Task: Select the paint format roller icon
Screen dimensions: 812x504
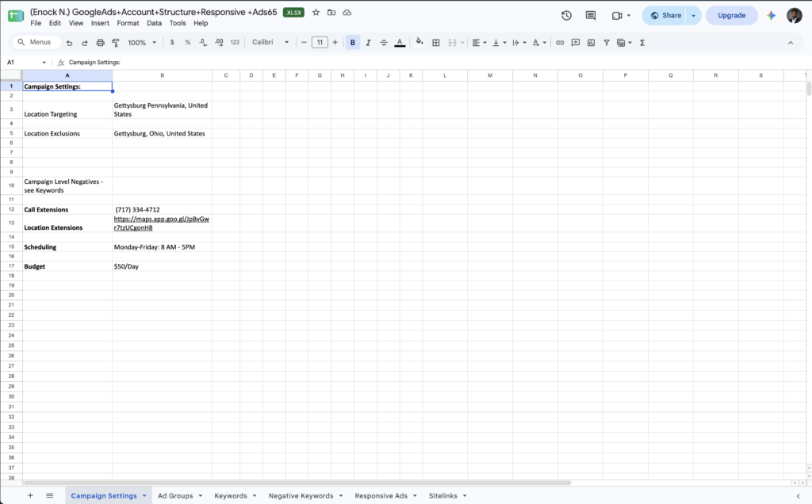Action: click(x=116, y=43)
